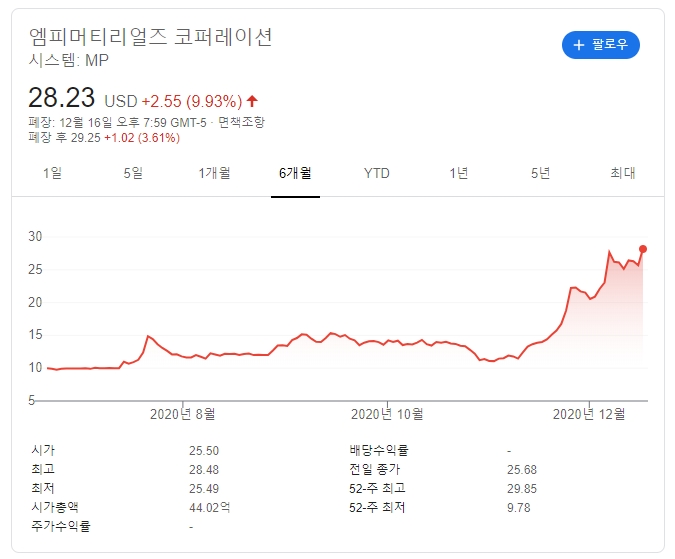
Task: Click the 시가총액 value 44.02억
Action: coord(210,507)
